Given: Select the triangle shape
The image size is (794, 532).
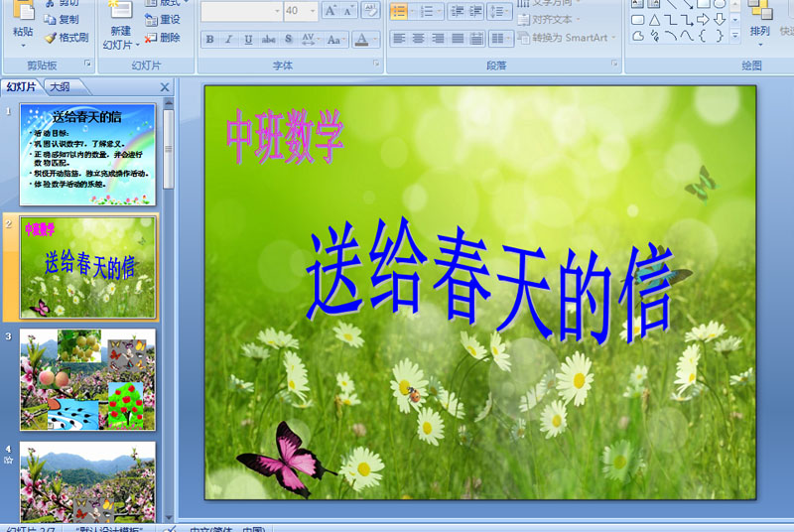Looking at the screenshot, I should 654,20.
